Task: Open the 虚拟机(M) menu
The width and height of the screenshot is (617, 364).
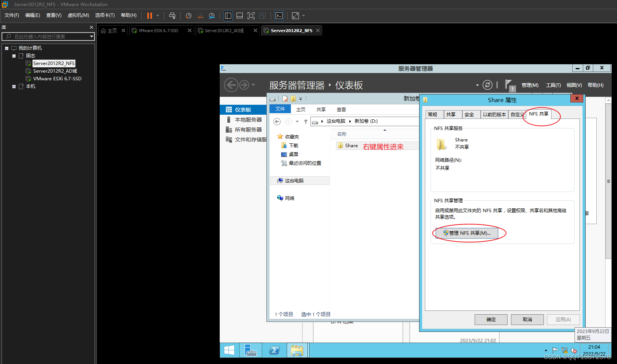Action: (78, 15)
